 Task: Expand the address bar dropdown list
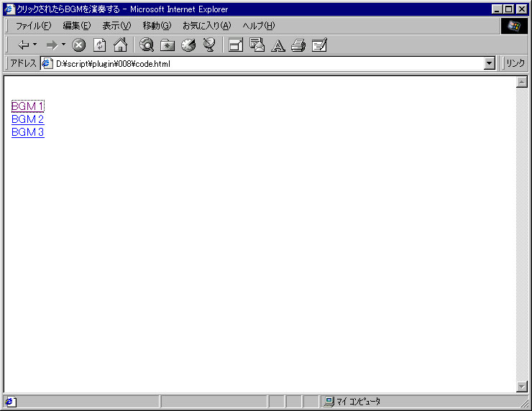(489, 63)
